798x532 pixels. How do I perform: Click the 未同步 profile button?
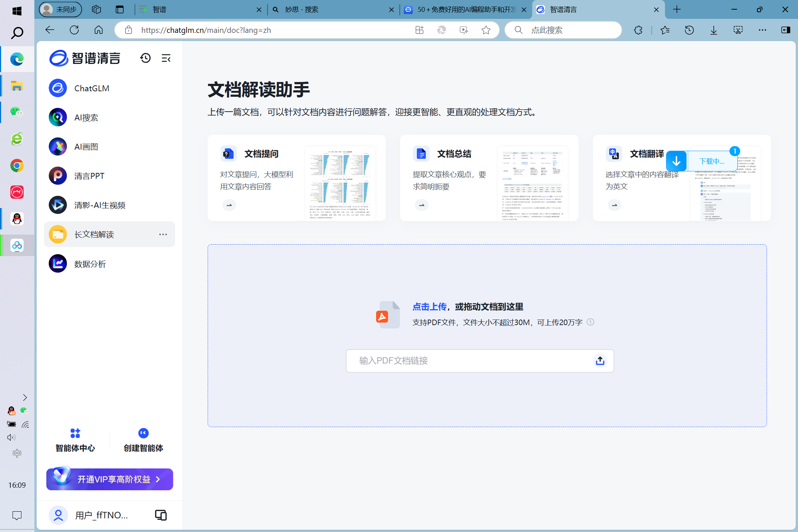61,10
